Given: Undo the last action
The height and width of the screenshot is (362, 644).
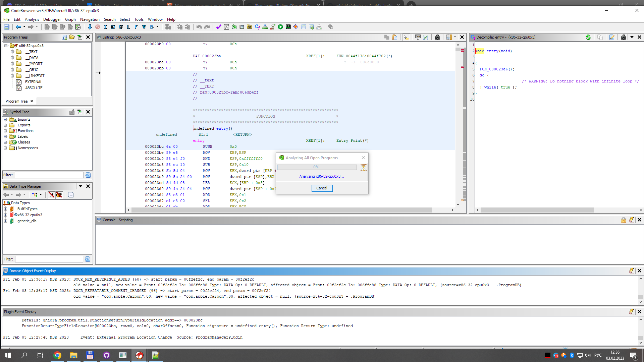Looking at the screenshot, I should pos(199,27).
